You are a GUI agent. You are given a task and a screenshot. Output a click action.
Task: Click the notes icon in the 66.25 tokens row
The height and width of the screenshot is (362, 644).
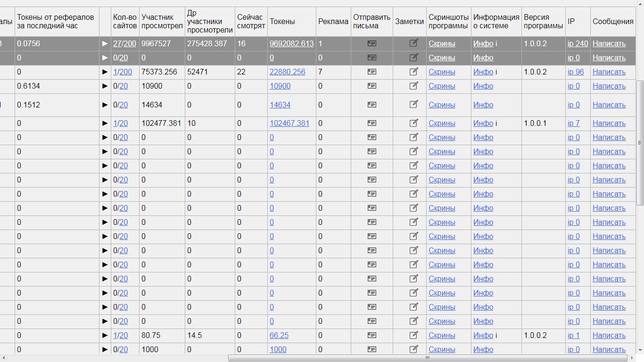point(413,335)
